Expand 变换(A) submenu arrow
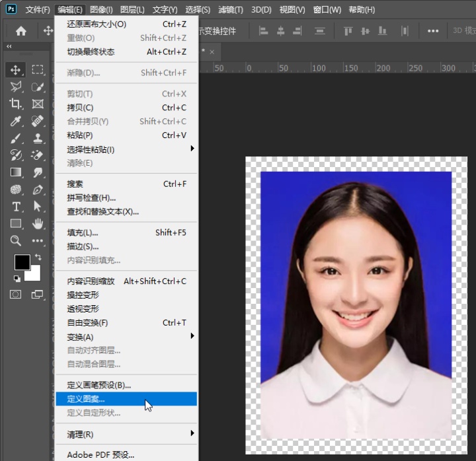 [x=192, y=336]
